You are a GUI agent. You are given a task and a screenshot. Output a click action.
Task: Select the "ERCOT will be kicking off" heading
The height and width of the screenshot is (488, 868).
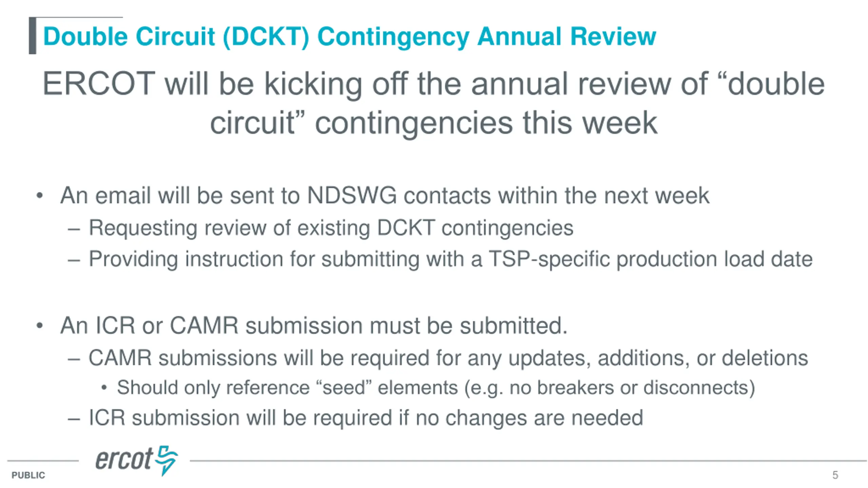pyautogui.click(x=434, y=103)
